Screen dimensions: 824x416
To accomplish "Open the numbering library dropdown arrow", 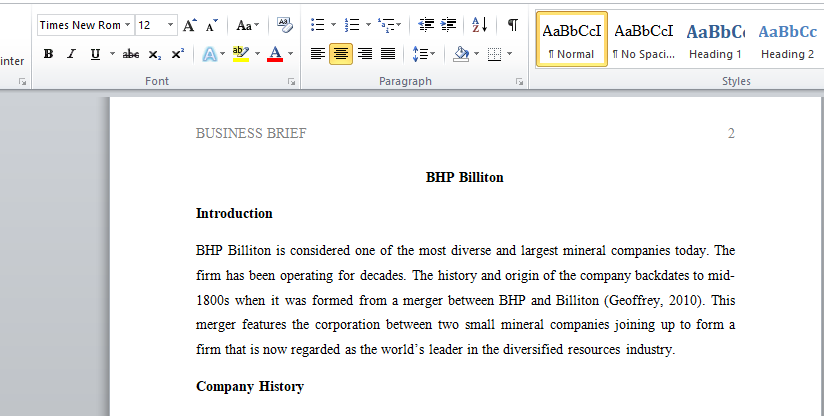I will pos(368,25).
